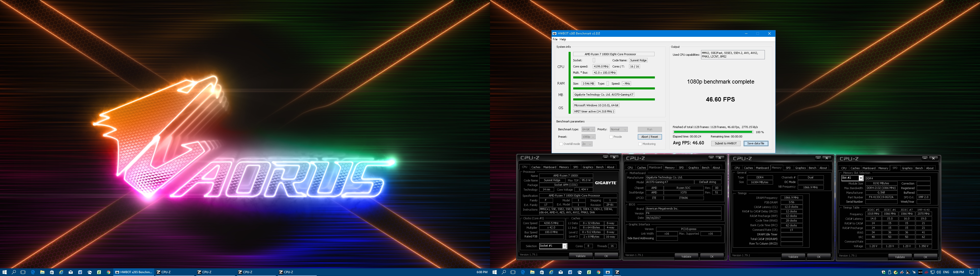Open File Explorer from the right monitor's taskbar
The image size is (980, 276).
point(532,272)
